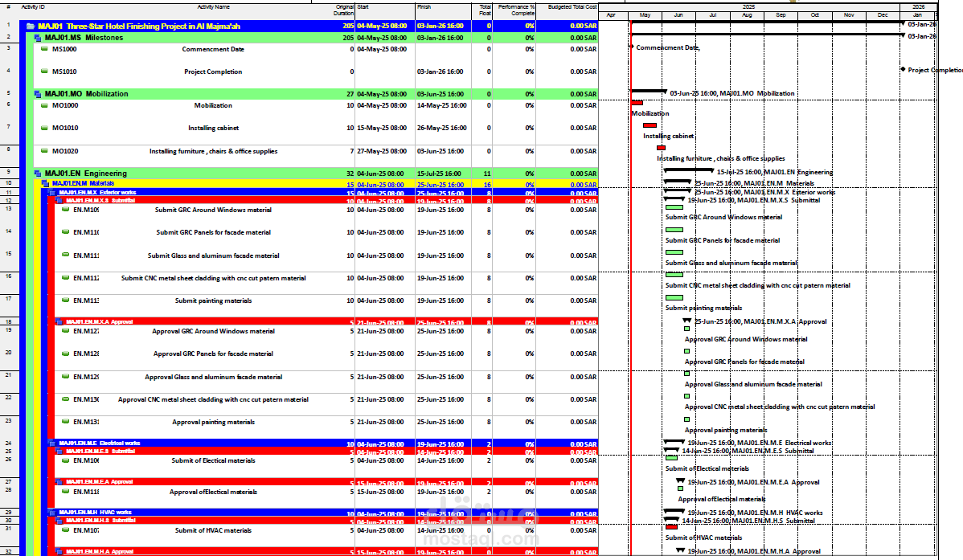Screen dimensions: 963x560
Task: Click the black summary bar labeled MAJ01.EN Engineering
Action: click(x=689, y=170)
